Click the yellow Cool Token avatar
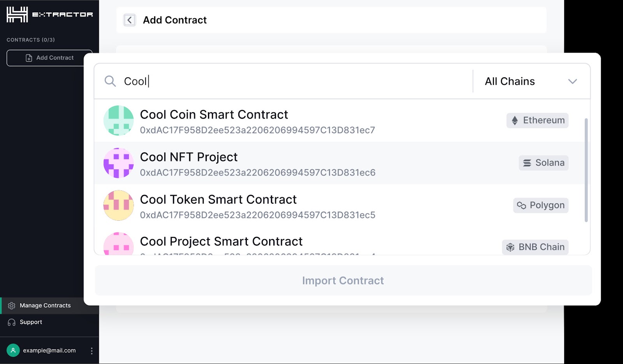 pos(119,205)
